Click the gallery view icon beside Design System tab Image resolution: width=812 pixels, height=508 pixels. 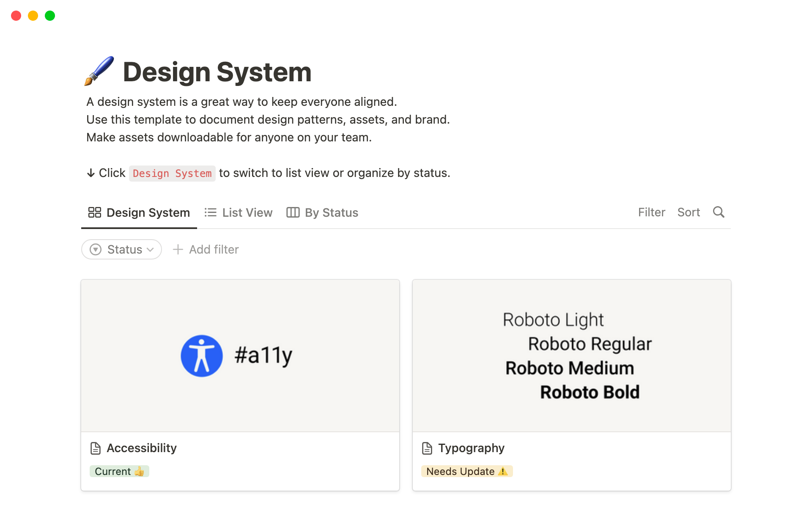[94, 212]
